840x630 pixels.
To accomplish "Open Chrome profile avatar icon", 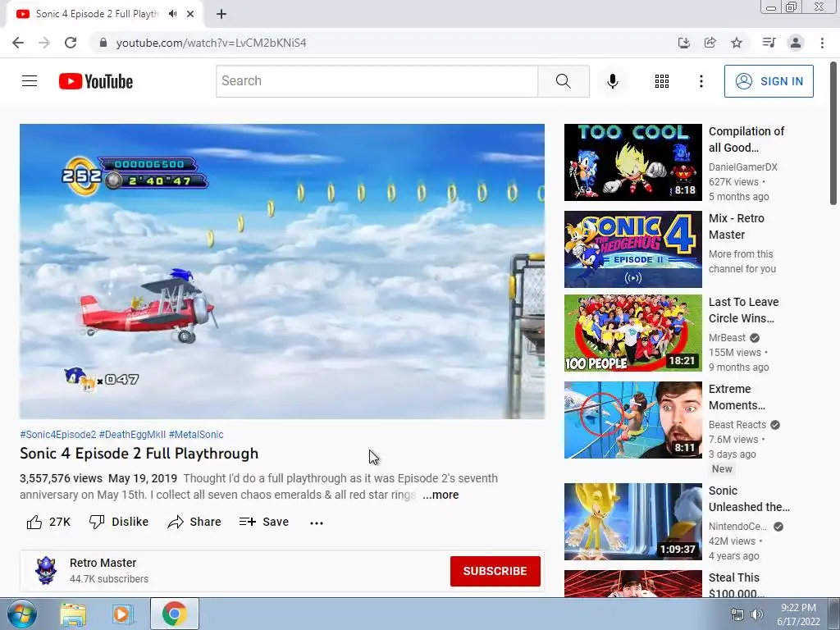I will point(796,43).
